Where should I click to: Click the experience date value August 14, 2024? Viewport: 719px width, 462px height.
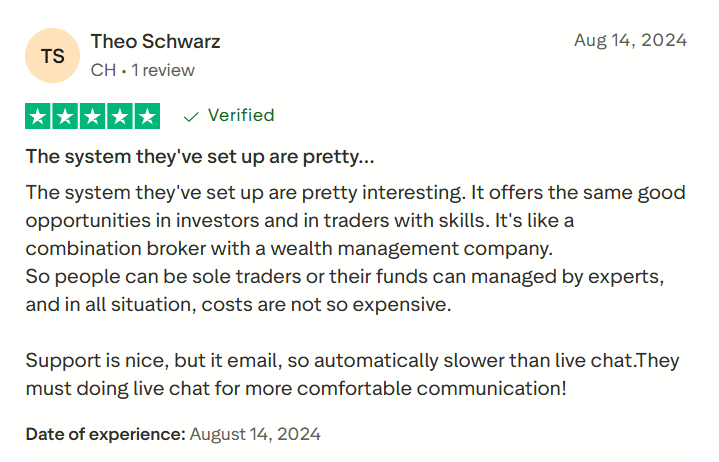click(x=255, y=434)
